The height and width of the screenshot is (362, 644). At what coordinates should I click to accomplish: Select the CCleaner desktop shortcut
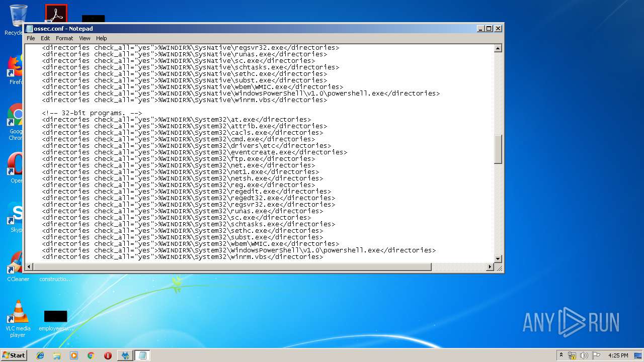[x=18, y=266]
